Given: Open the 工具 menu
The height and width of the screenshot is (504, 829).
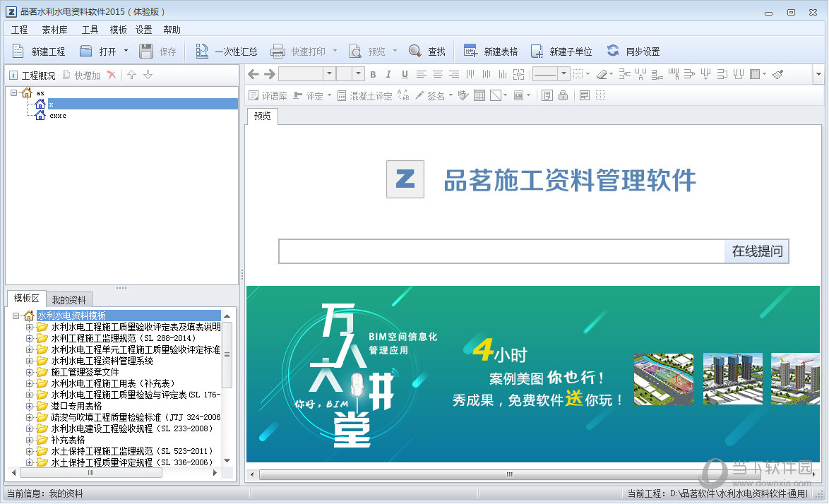Looking at the screenshot, I should [x=90, y=30].
